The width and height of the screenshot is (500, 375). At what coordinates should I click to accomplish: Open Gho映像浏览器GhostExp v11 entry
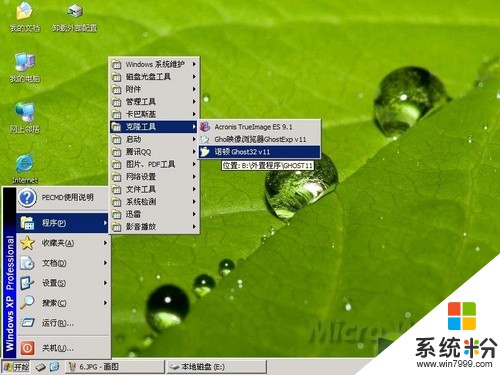259,139
